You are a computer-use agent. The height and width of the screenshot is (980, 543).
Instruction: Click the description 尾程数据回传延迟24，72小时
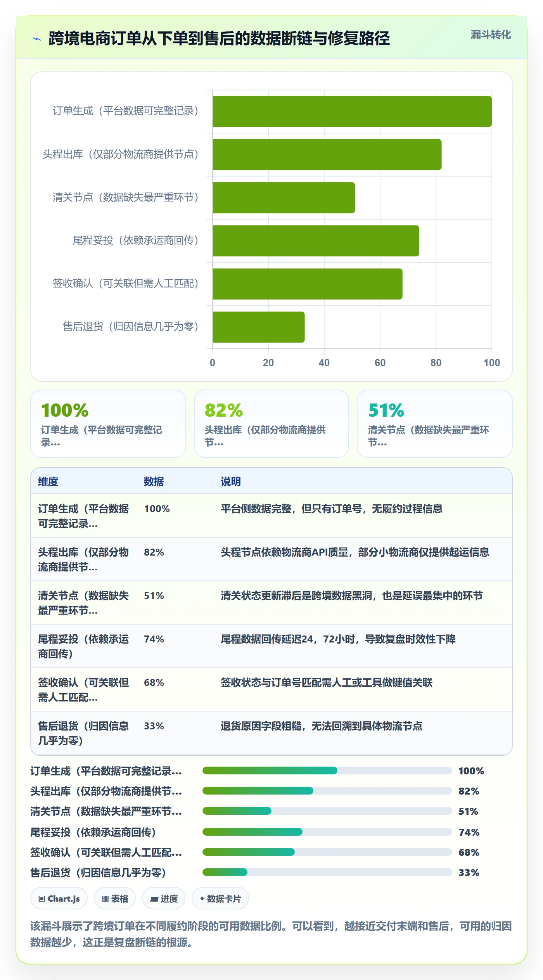point(338,639)
